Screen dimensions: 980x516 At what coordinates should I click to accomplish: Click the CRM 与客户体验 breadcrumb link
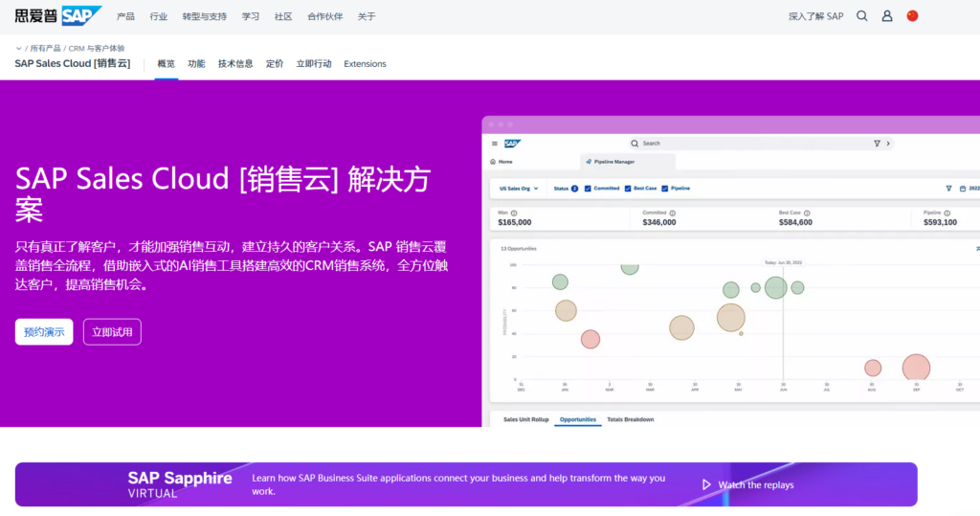click(97, 48)
